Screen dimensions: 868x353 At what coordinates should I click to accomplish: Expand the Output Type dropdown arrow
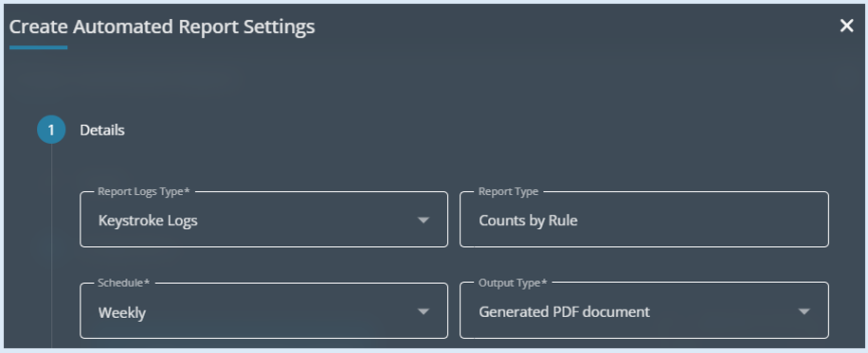pos(804,311)
